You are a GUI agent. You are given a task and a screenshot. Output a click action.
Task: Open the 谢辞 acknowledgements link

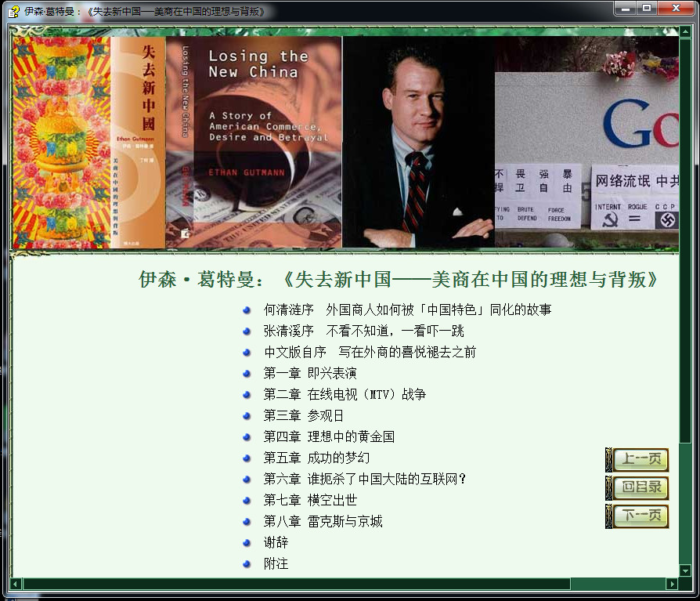click(x=276, y=542)
